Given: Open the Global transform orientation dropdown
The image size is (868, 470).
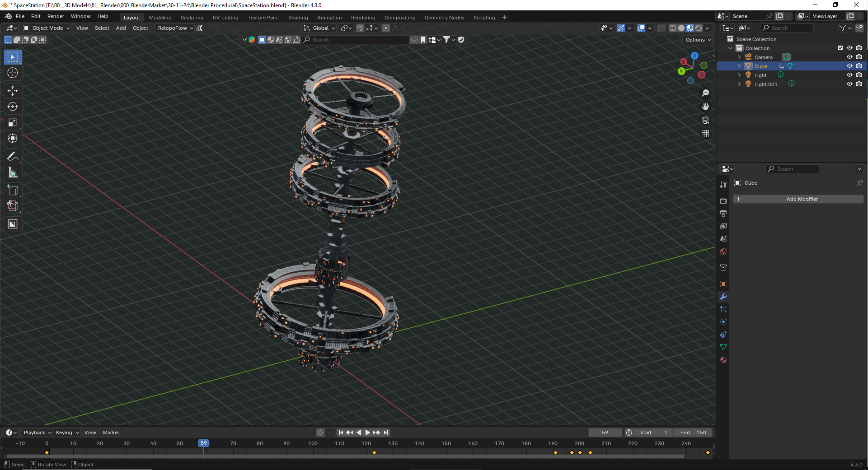Looking at the screenshot, I should [x=319, y=28].
